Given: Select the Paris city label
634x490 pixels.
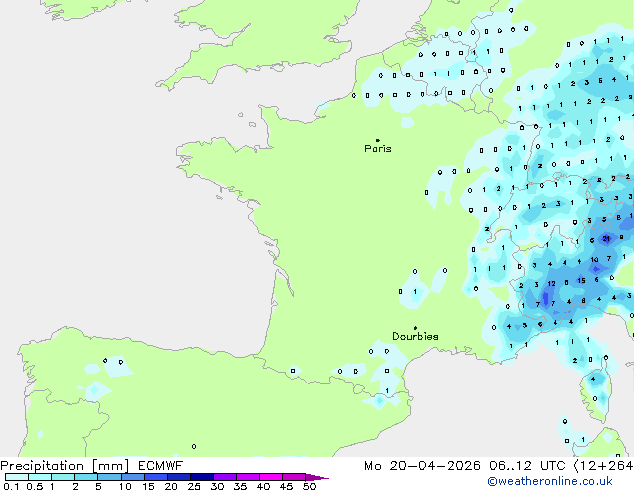Looking at the screenshot, I should (378, 149).
